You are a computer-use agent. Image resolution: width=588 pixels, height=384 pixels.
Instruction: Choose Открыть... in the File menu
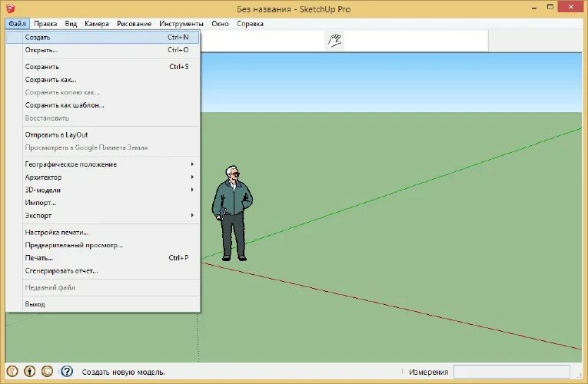(103, 50)
